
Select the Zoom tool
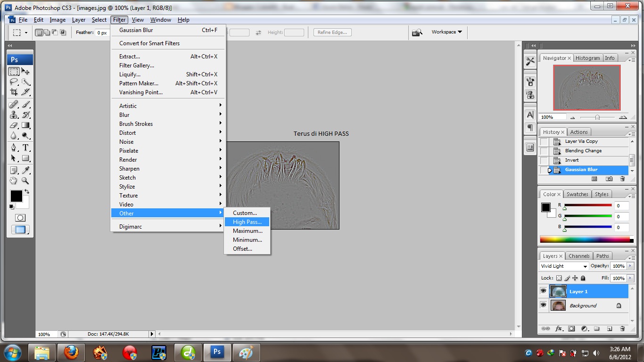(26, 181)
